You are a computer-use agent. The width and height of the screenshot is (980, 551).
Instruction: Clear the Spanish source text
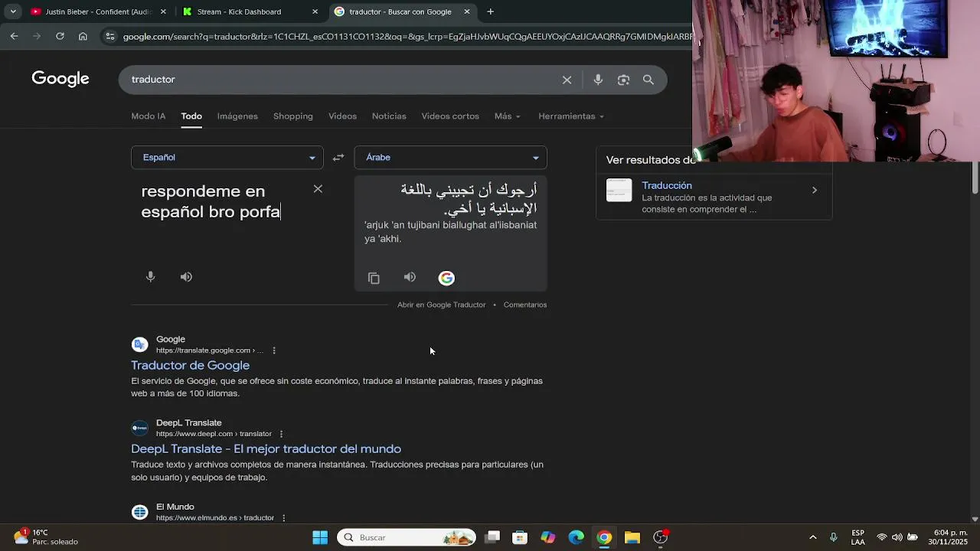318,189
